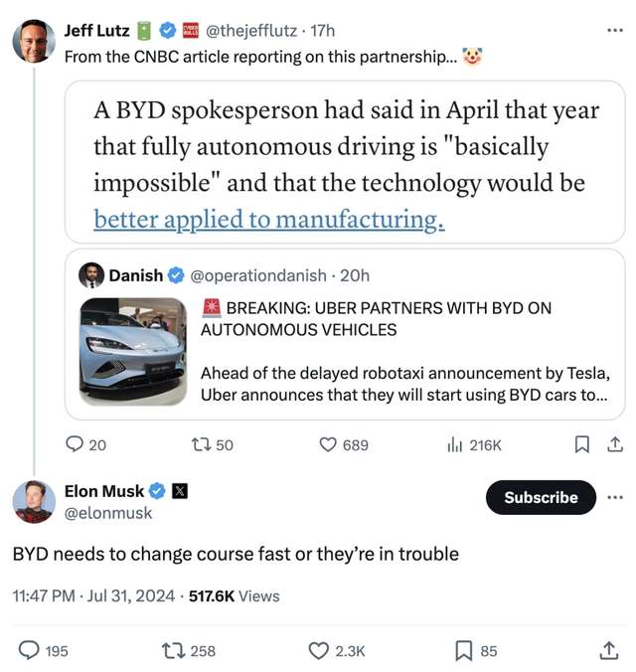This screenshot has height=672, width=636.
Task: Bookmark Jeff Lutz's post
Action: pyautogui.click(x=582, y=445)
